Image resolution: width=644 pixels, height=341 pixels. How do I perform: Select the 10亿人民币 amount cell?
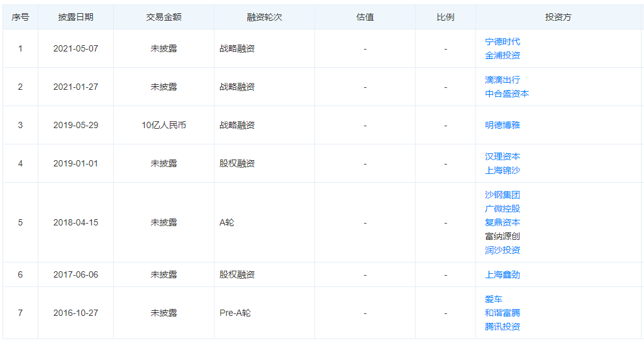click(164, 125)
